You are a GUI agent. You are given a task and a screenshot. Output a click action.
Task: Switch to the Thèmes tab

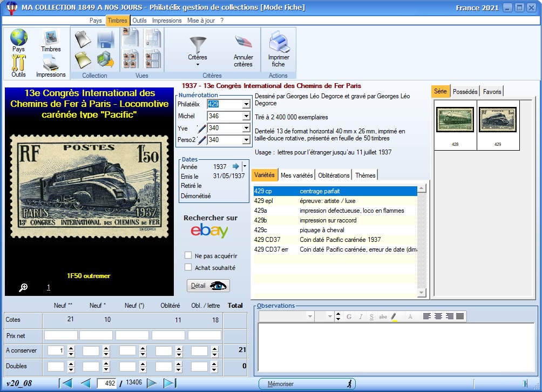365,175
